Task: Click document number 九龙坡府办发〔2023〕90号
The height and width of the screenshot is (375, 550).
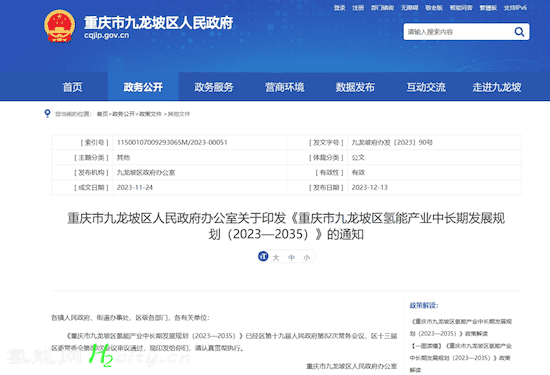Action: (392, 142)
